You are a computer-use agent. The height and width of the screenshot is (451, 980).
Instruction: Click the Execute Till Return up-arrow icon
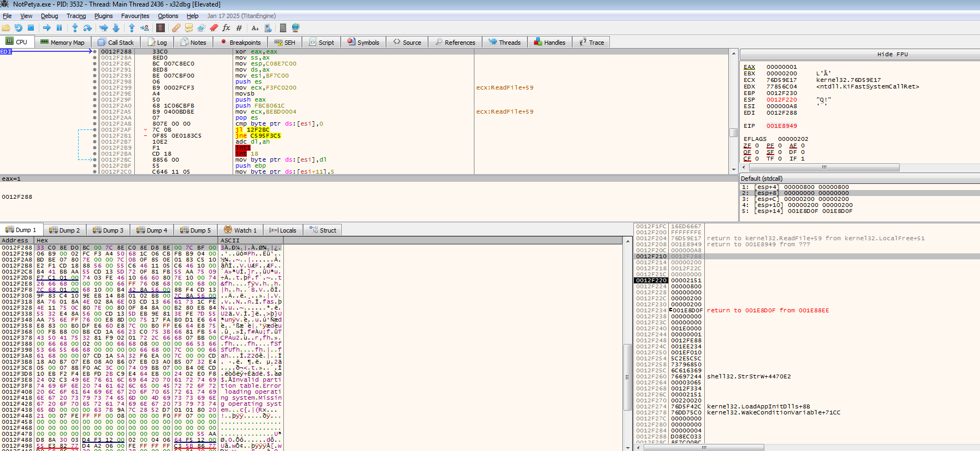click(132, 28)
